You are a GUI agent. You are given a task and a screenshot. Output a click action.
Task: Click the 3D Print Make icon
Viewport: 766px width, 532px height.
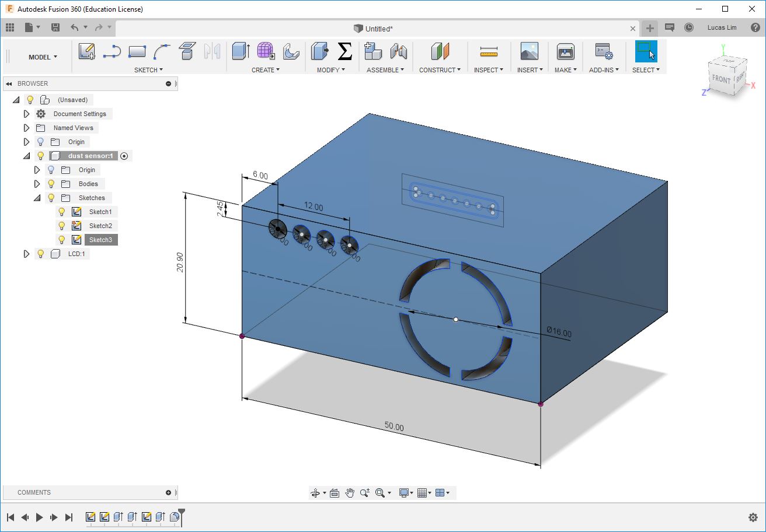[x=565, y=51]
